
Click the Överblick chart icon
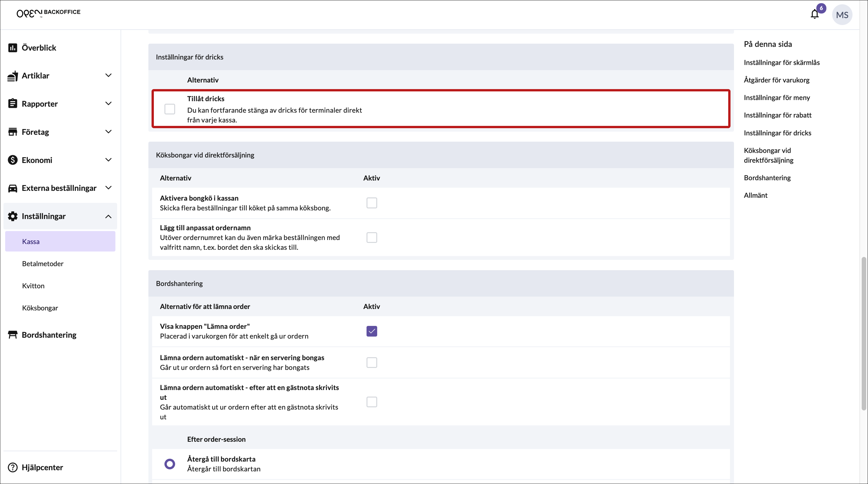click(x=12, y=48)
